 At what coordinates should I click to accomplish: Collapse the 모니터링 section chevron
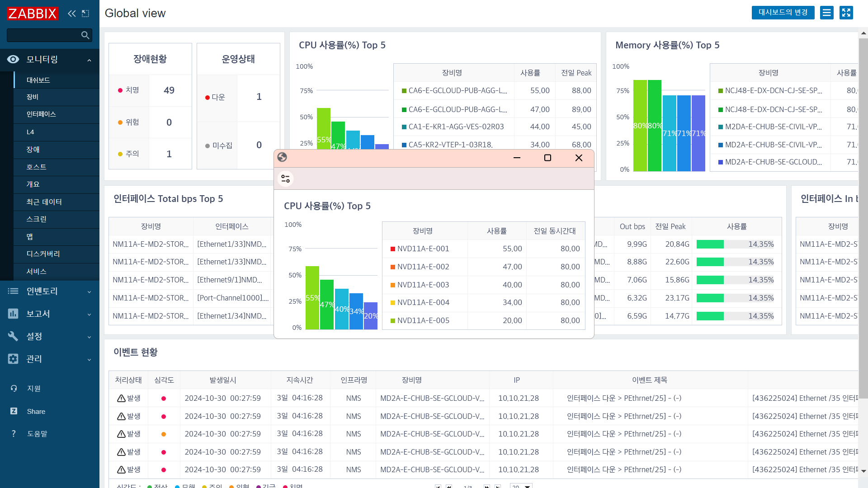(x=89, y=60)
